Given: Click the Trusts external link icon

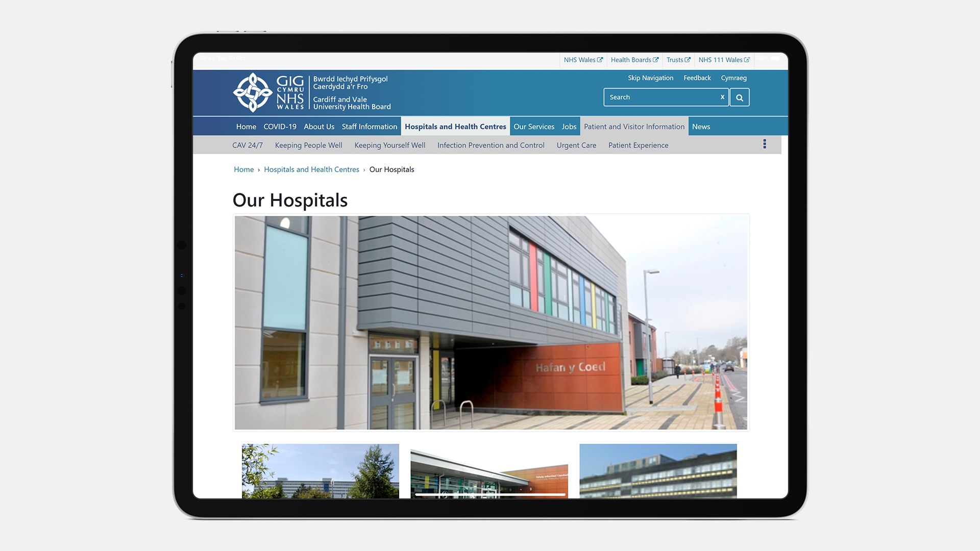Looking at the screenshot, I should coord(688,60).
